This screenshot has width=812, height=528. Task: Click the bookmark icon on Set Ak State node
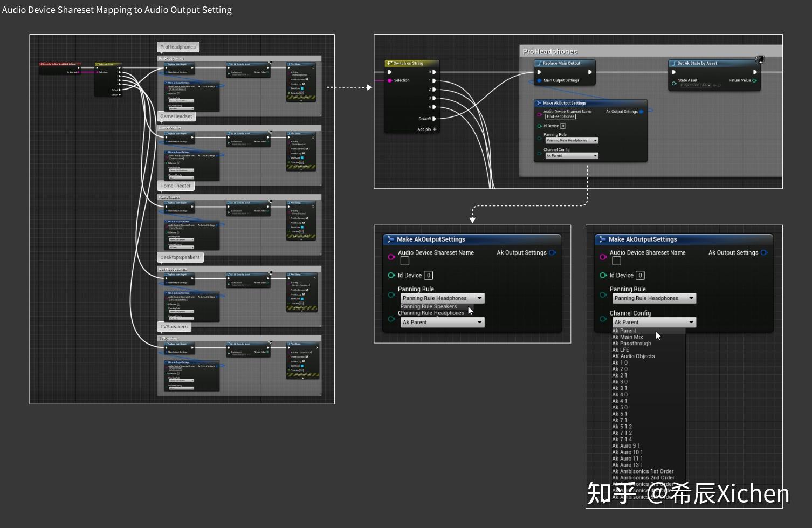coord(760,59)
